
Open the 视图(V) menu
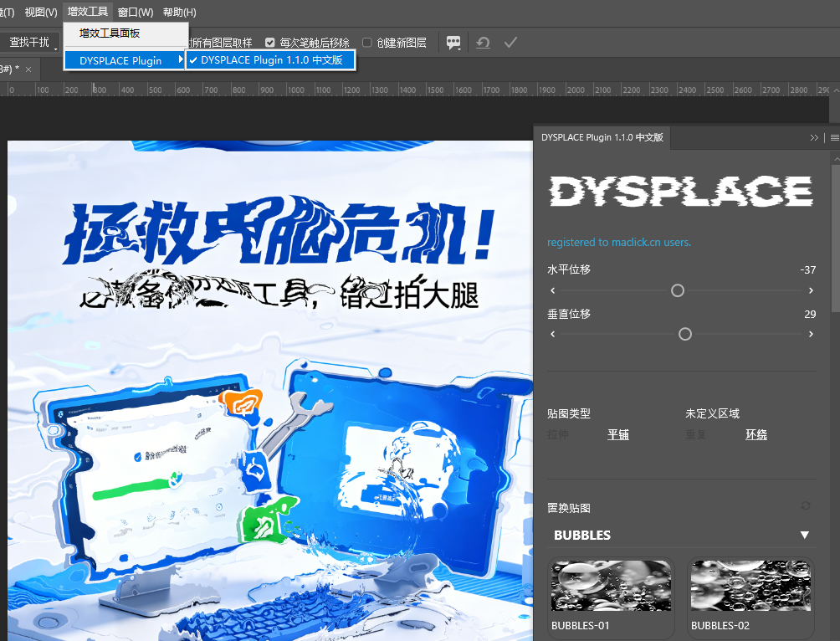pyautogui.click(x=41, y=12)
